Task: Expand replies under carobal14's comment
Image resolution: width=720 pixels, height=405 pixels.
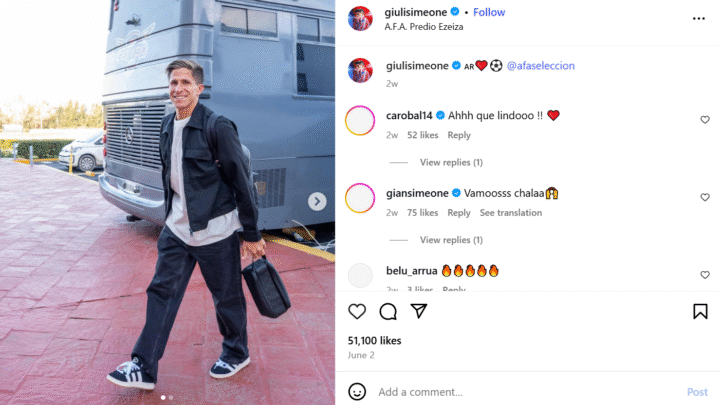Action: [x=451, y=162]
